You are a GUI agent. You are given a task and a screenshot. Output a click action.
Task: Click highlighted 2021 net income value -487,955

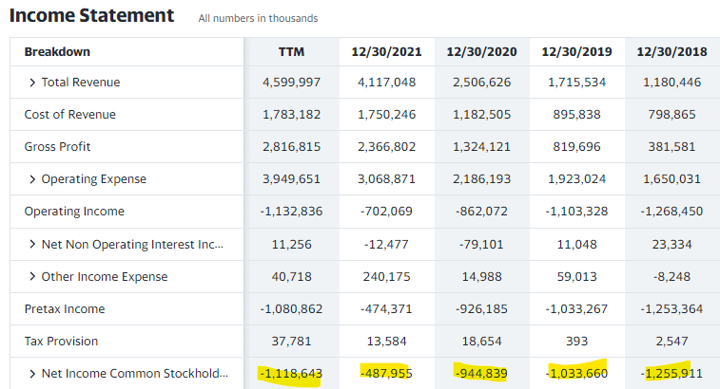[x=386, y=373]
